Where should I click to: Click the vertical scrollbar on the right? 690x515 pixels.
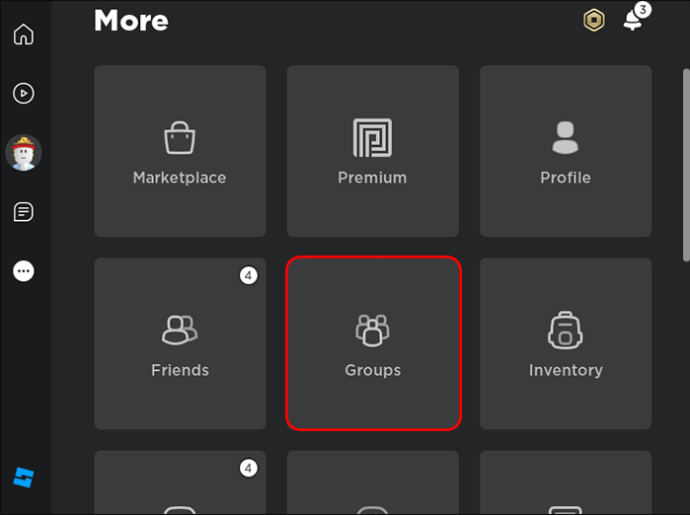click(x=686, y=165)
